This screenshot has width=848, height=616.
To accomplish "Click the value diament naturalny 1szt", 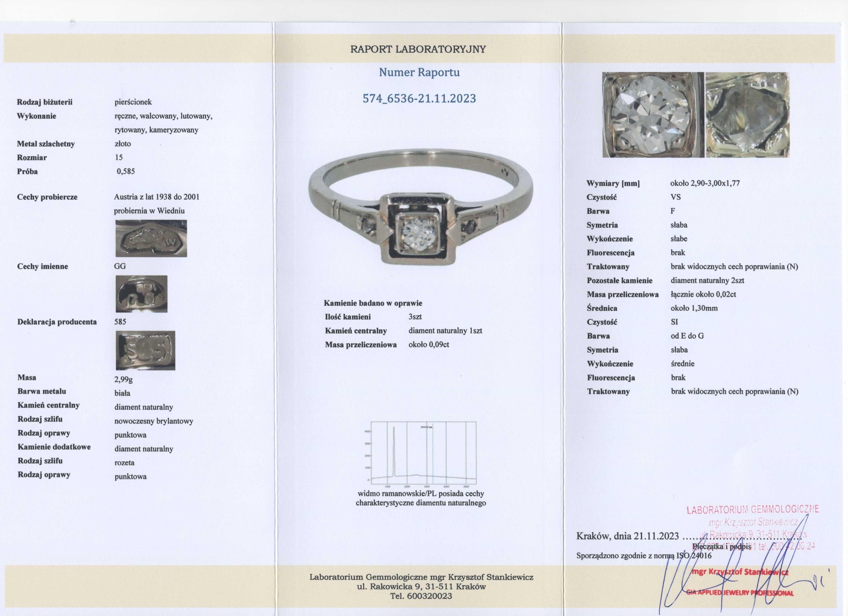I will click(x=445, y=330).
